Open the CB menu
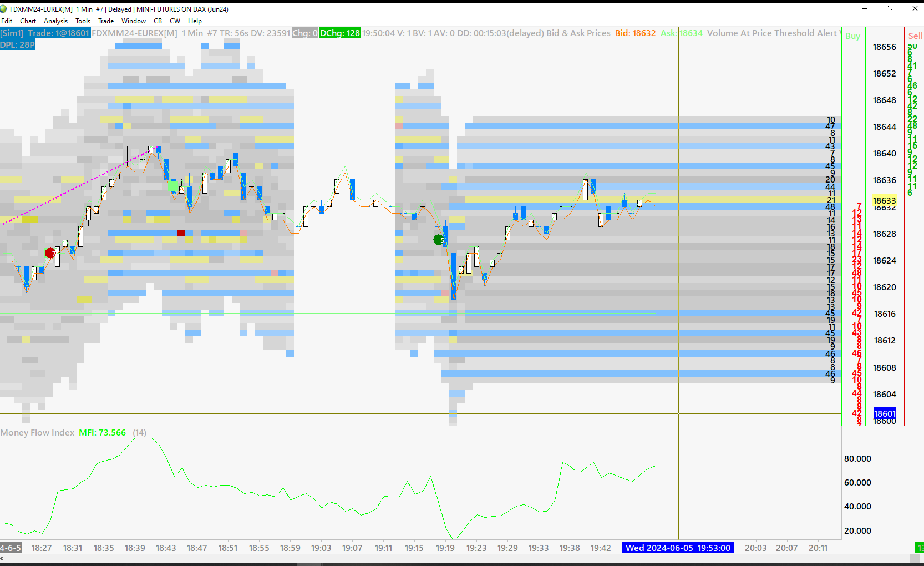Viewport: 924px width, 566px height. point(158,21)
